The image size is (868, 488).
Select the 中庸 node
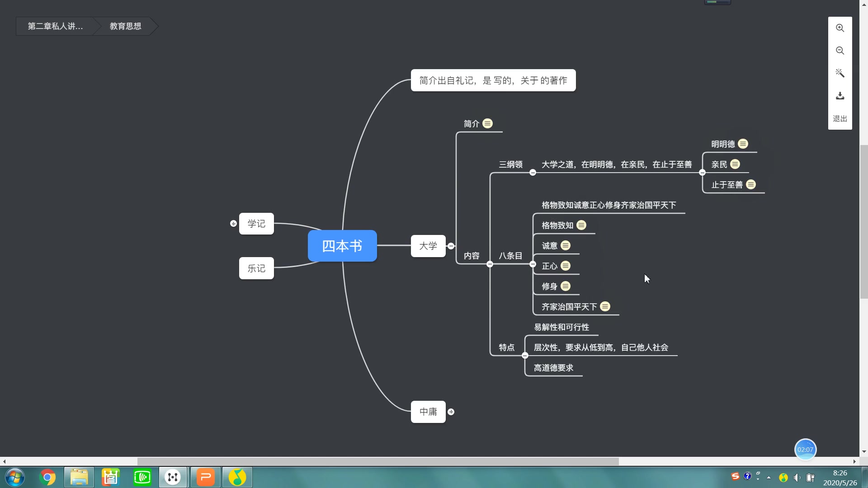[428, 412]
